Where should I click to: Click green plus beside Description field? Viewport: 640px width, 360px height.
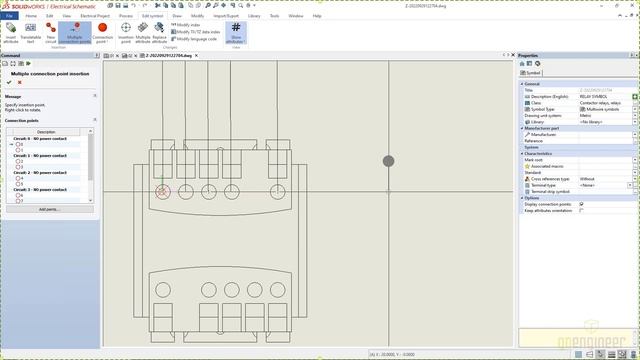pos(635,97)
